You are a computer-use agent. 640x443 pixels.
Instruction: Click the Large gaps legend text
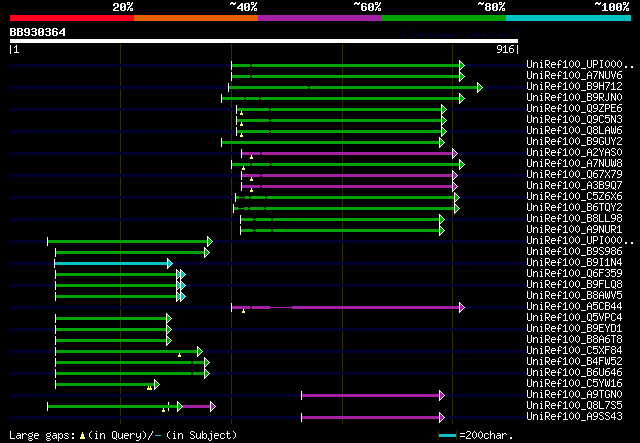point(123,435)
